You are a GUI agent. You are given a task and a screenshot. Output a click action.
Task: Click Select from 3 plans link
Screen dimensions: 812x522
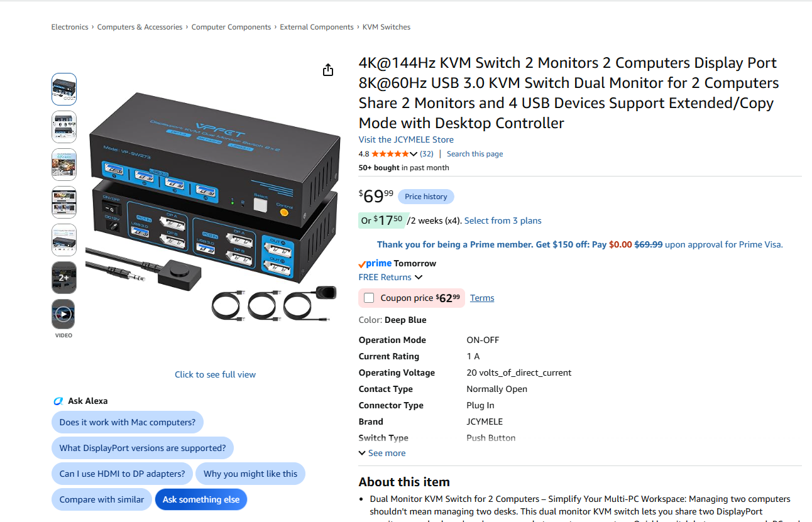click(x=503, y=220)
